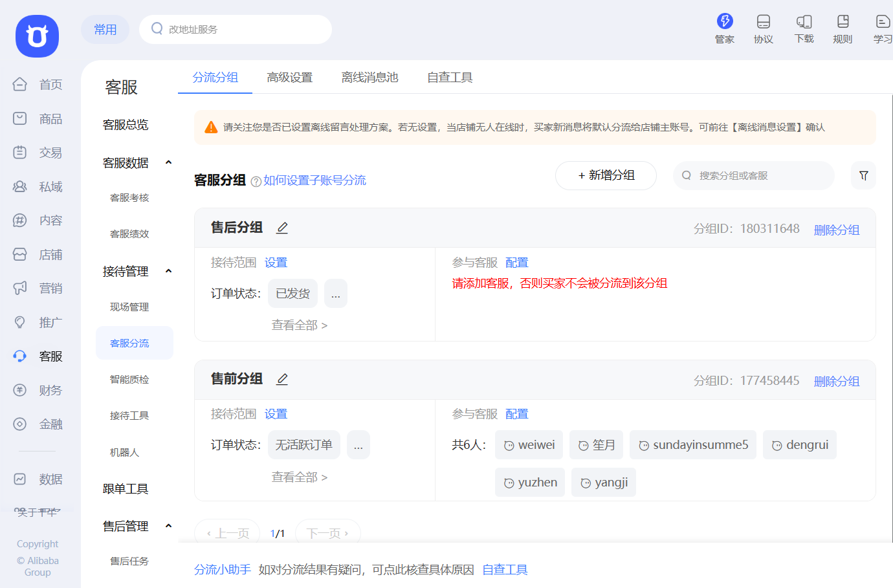Open 售后任务 in the submenu

point(129,561)
